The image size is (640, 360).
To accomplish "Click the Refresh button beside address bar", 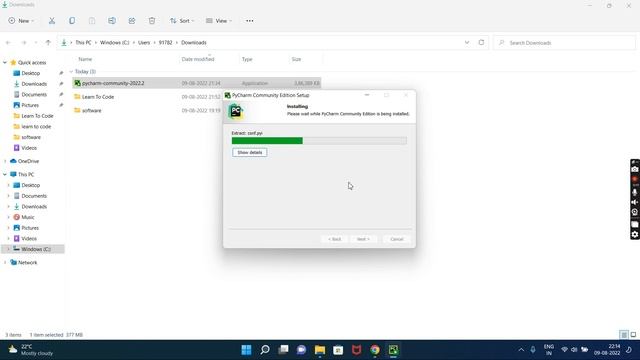I will (482, 42).
